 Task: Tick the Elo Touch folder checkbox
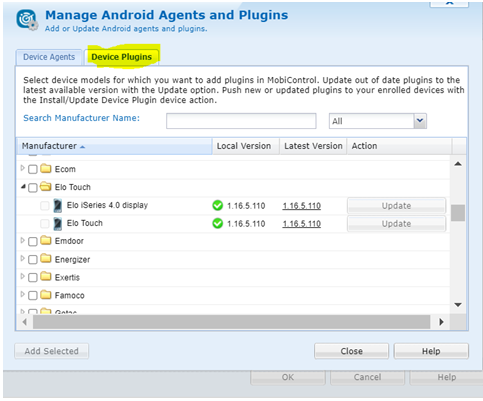tap(33, 188)
